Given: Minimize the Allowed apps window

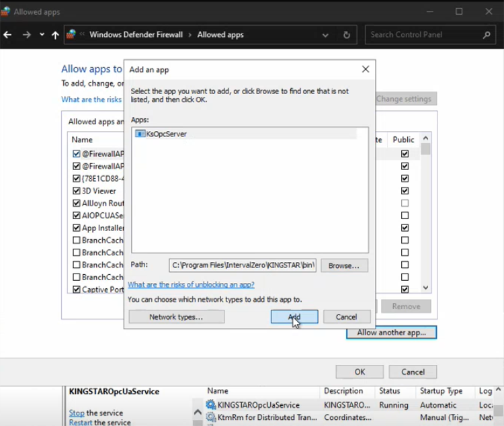Looking at the screenshot, I should point(430,11).
